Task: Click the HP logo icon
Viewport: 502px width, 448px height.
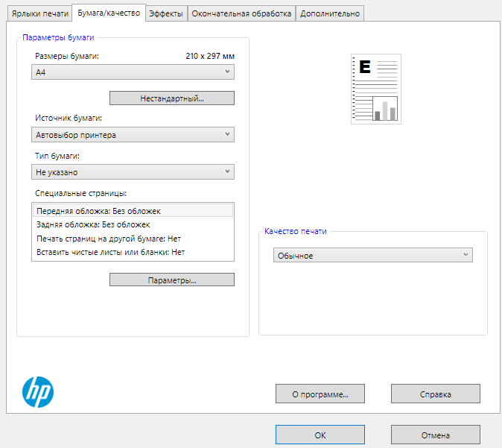Action: (37, 391)
